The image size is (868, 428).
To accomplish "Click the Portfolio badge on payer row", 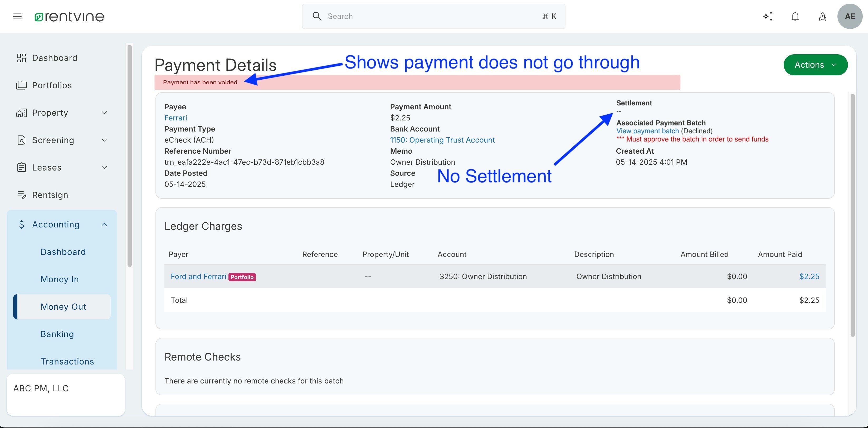I will tap(242, 277).
